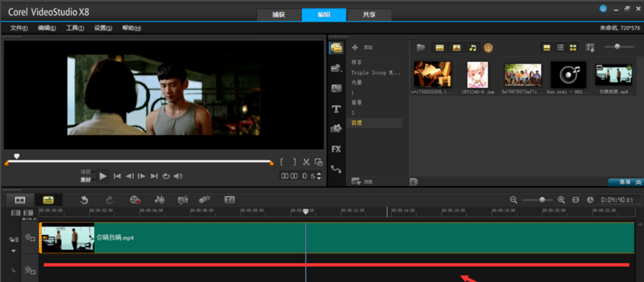Open the library sort dropdown

coord(590,47)
